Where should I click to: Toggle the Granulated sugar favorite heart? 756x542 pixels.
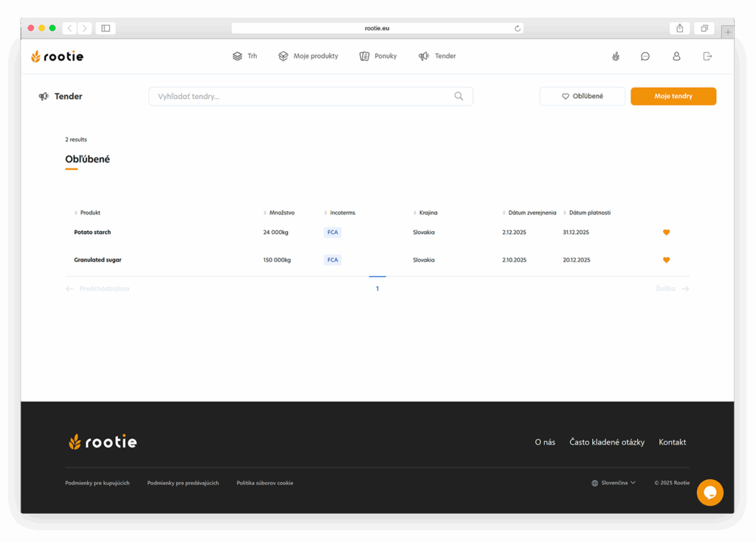coord(666,260)
